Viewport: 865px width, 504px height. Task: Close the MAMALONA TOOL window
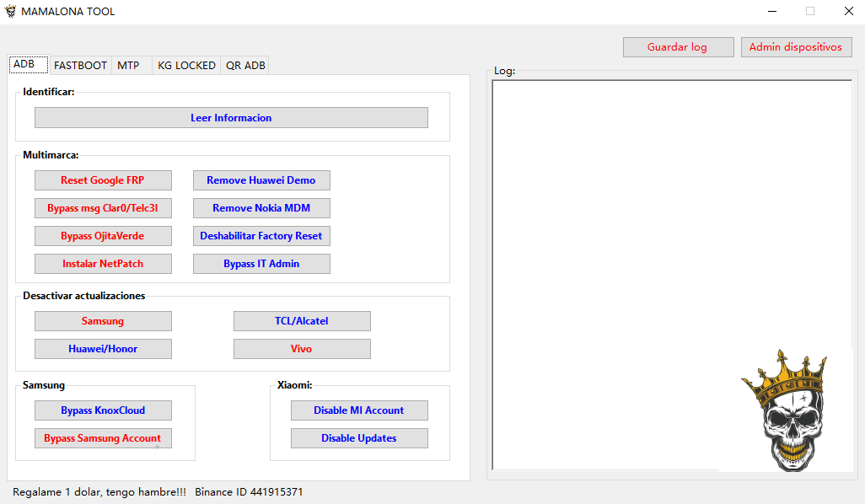pos(848,12)
